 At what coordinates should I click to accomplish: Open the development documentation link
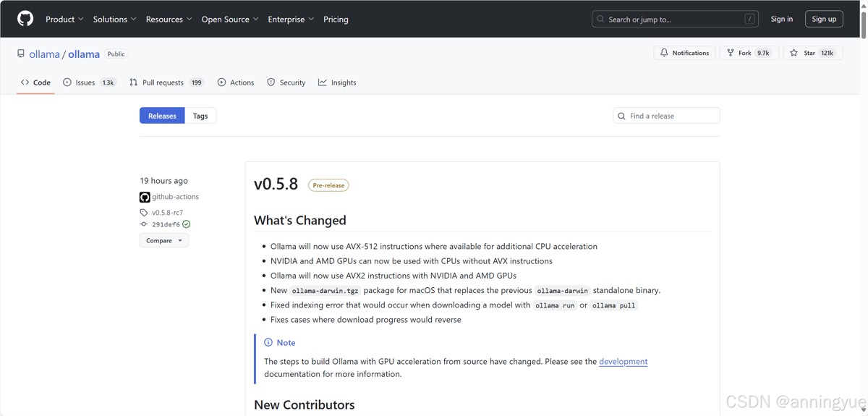pyautogui.click(x=623, y=362)
